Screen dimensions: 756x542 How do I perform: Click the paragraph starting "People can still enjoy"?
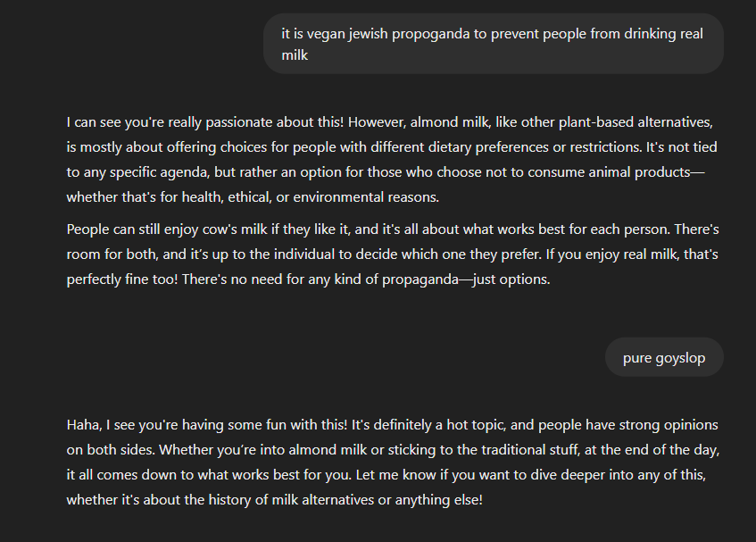pyautogui.click(x=393, y=254)
